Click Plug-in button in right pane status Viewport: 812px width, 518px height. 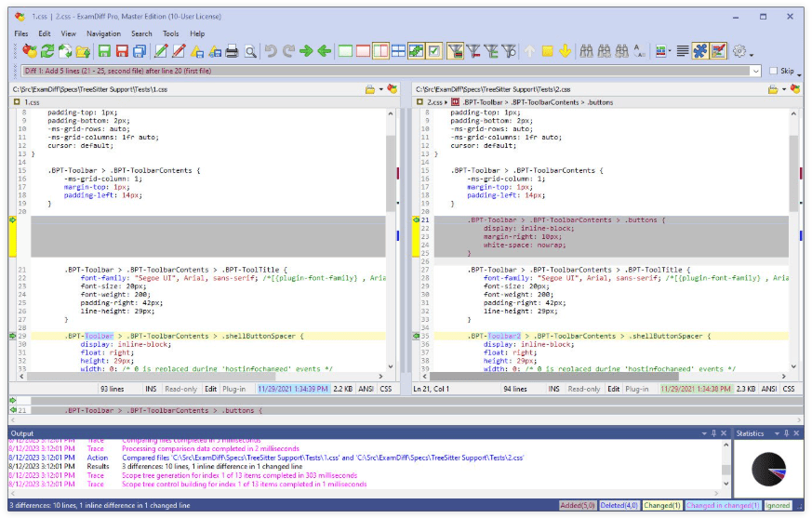pos(637,389)
